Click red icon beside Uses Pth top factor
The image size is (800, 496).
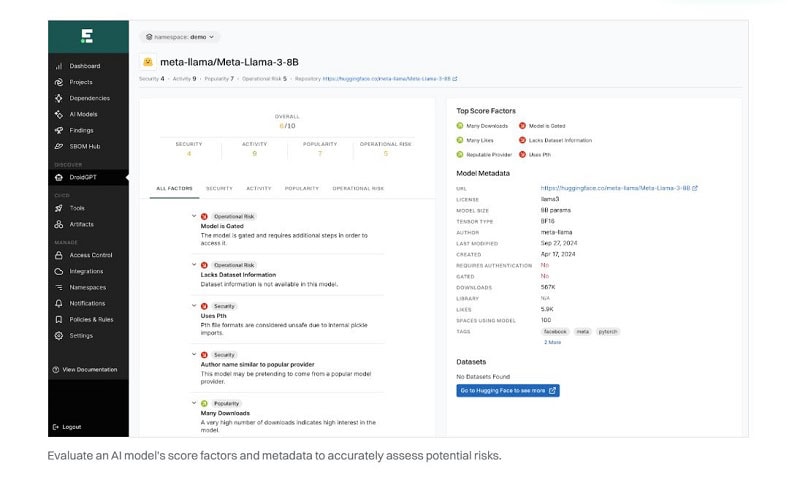522,154
